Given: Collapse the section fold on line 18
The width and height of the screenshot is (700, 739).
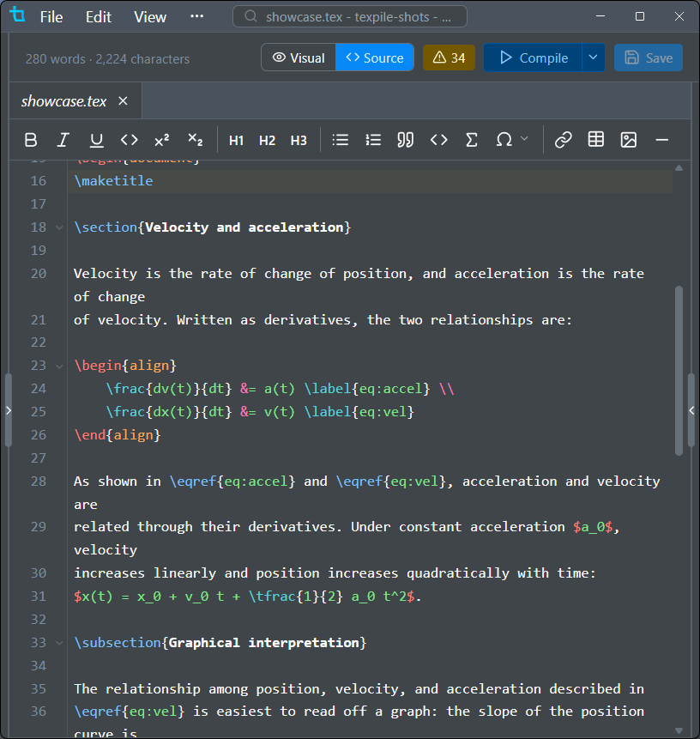Looking at the screenshot, I should (x=59, y=227).
